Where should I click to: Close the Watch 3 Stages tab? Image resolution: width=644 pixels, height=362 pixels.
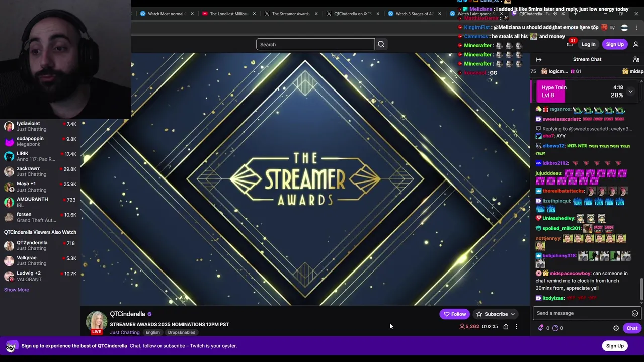(x=440, y=14)
